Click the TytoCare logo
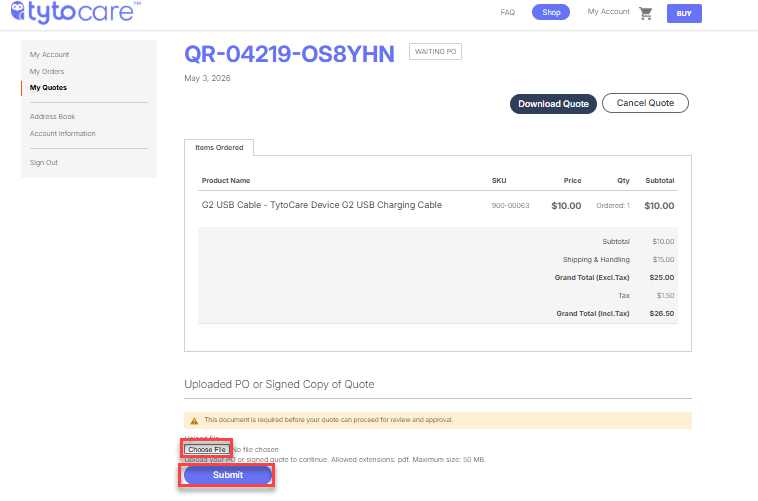This screenshot has width=758, height=501. 75,12
